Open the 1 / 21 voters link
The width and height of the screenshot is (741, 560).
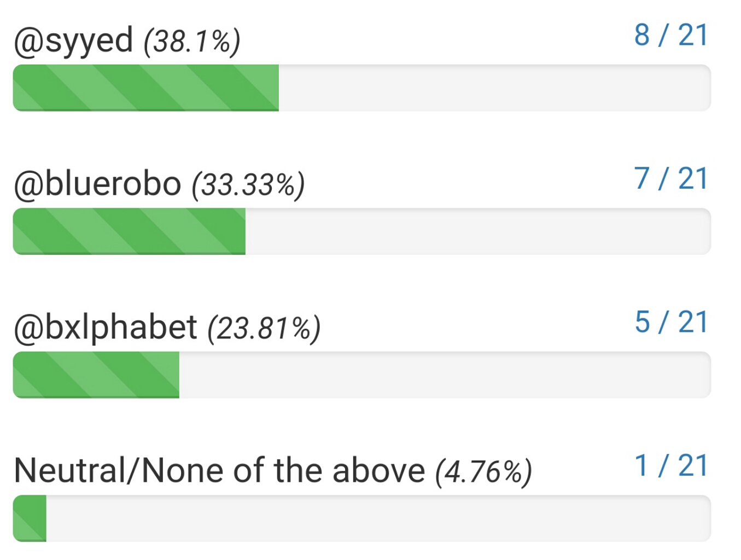(671, 466)
